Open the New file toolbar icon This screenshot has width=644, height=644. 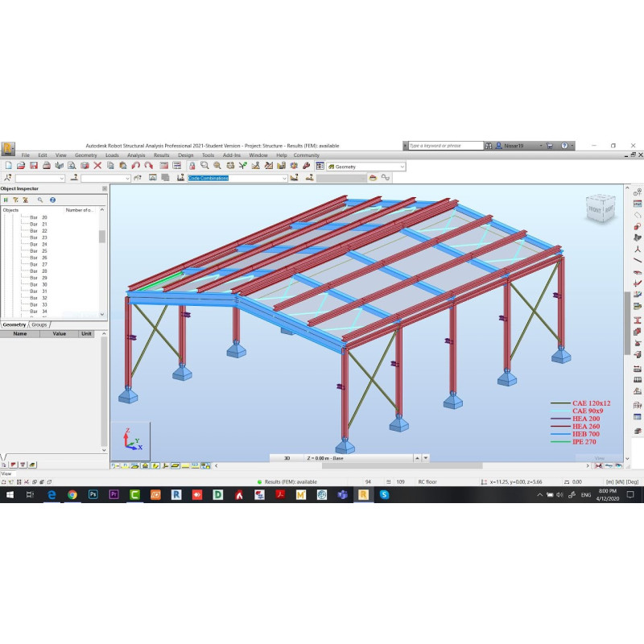(8, 166)
